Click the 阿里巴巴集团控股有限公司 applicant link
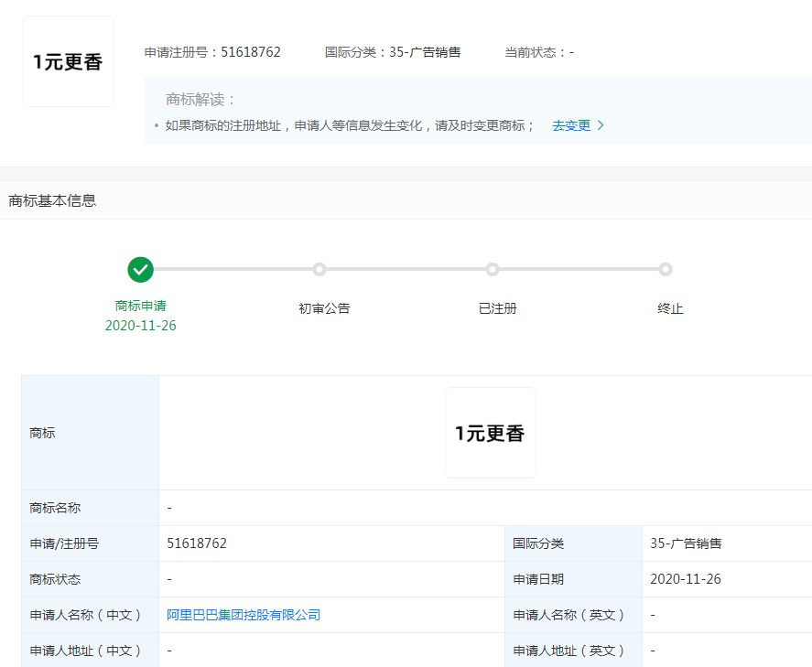The width and height of the screenshot is (812, 667). 243,615
